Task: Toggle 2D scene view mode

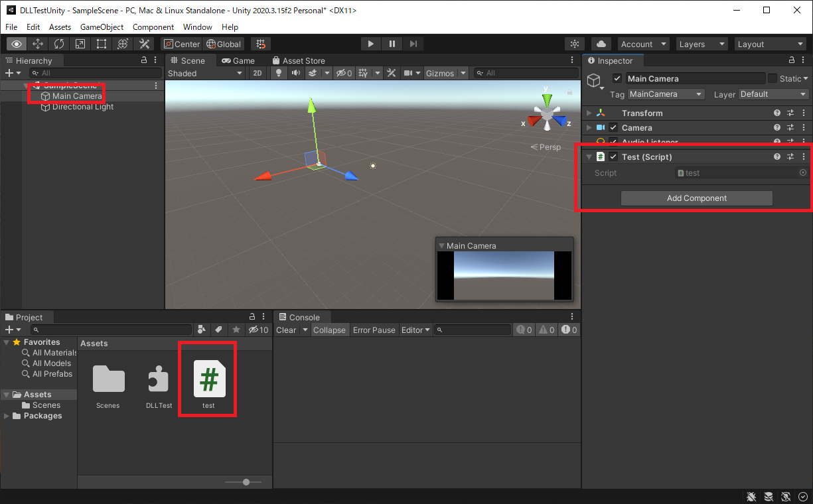Action: pos(258,73)
